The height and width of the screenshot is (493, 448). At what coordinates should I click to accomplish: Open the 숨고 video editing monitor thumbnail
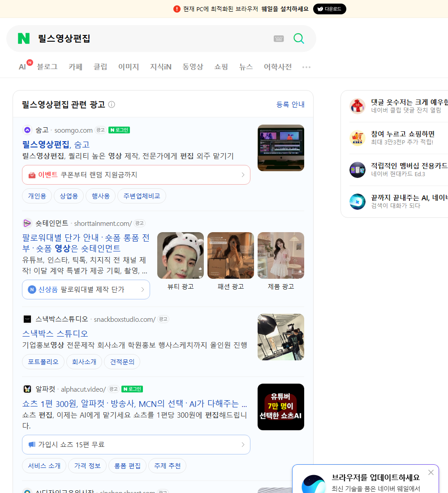point(281,148)
